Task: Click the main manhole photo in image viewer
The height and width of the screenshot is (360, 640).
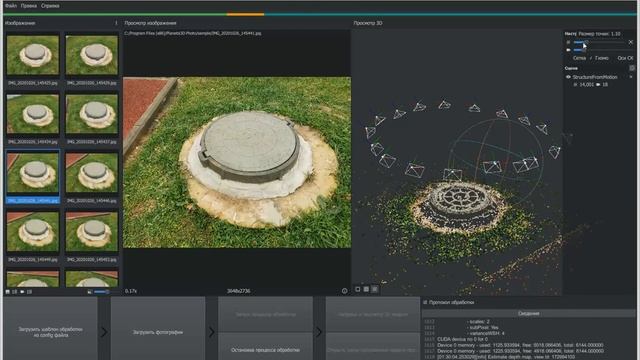Action: 237,162
